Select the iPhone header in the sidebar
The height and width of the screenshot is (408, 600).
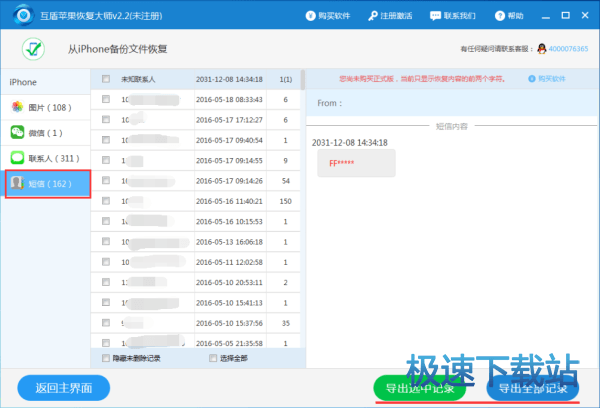click(x=46, y=82)
